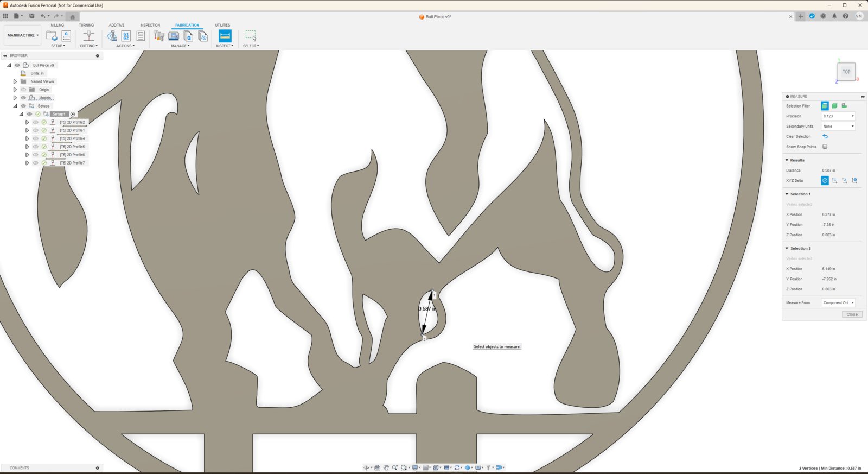
Task: Select XYZ Delta none display option
Action: 825,180
